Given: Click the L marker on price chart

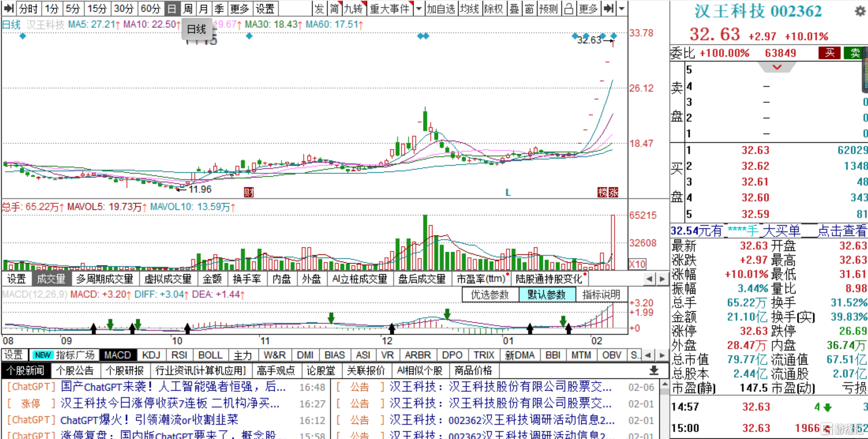Looking at the screenshot, I should pyautogui.click(x=508, y=193).
